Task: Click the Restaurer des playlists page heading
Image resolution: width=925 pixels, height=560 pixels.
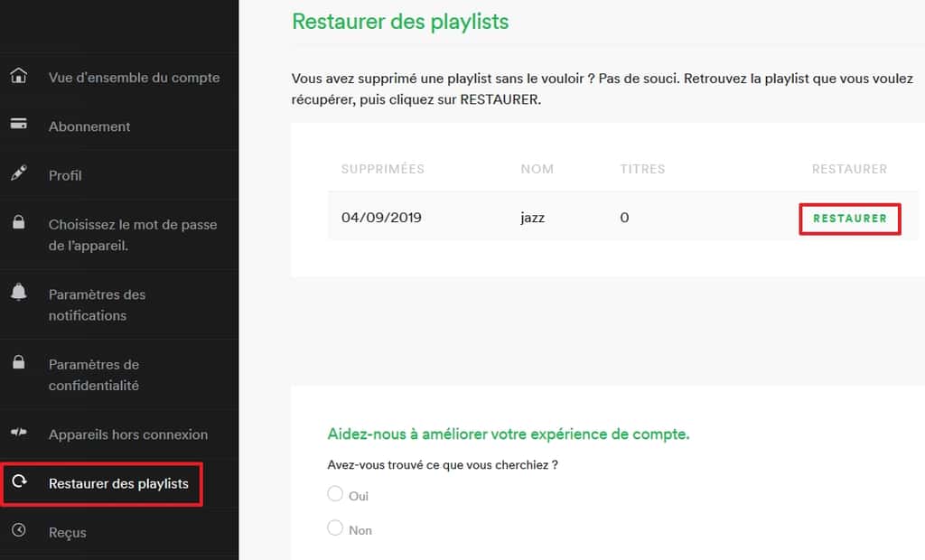Action: (400, 22)
